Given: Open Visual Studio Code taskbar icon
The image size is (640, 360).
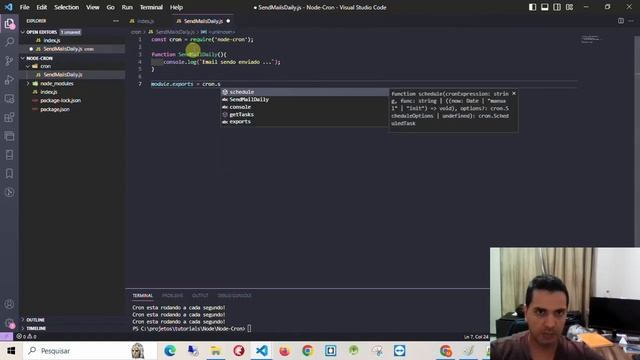Looking at the screenshot, I should [x=262, y=351].
